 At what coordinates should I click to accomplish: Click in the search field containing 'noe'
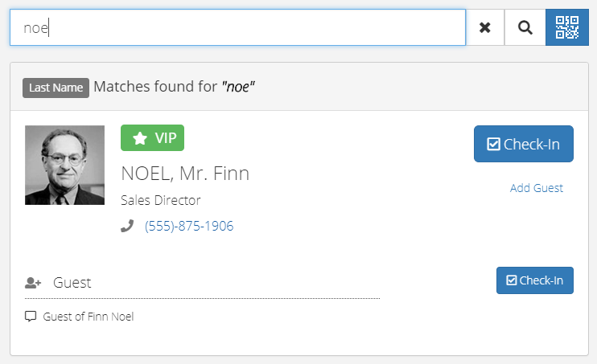[x=237, y=27]
